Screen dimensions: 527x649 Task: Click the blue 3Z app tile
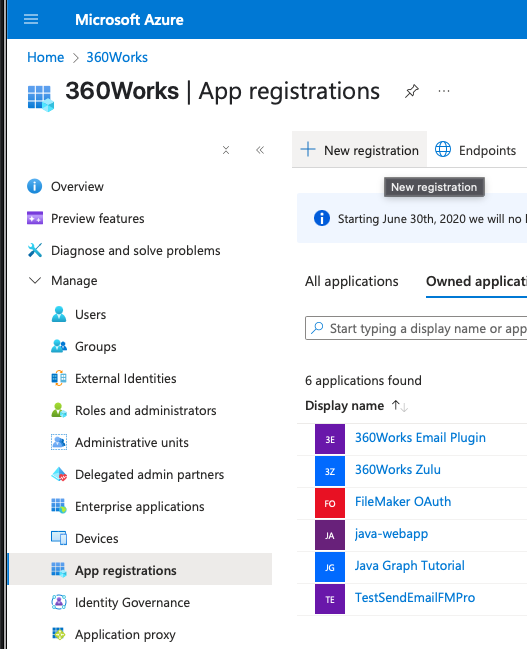pyautogui.click(x=330, y=471)
